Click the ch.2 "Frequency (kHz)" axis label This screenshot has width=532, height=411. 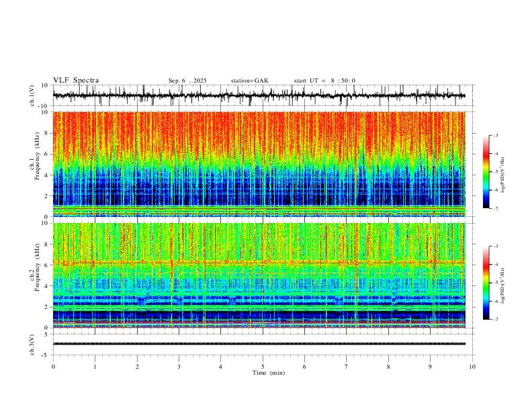point(38,267)
